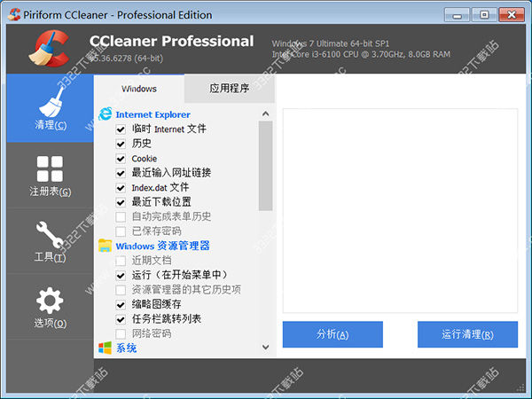Click the window resize grip corner
The height and width of the screenshot is (399, 532).
coord(520,388)
